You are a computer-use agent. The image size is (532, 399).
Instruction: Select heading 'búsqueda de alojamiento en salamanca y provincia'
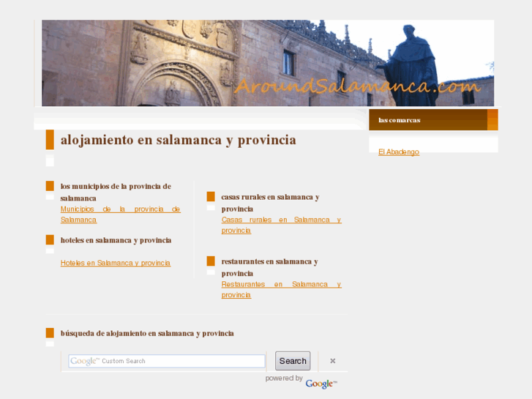[x=147, y=333]
